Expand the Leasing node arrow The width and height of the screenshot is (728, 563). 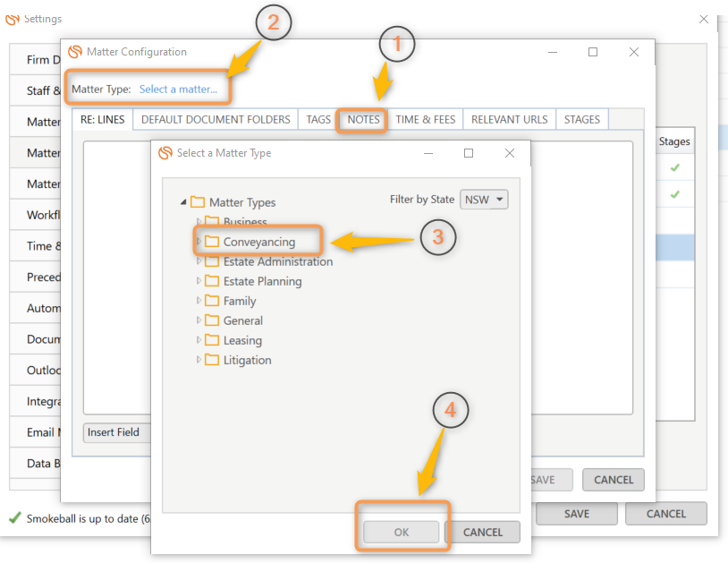199,340
